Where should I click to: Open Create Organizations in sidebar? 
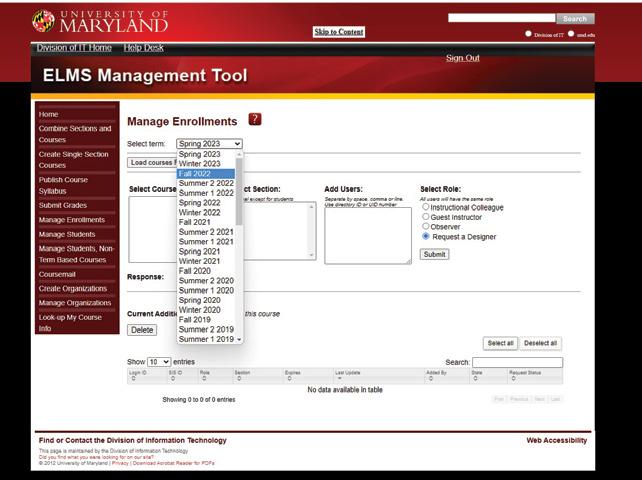point(72,289)
